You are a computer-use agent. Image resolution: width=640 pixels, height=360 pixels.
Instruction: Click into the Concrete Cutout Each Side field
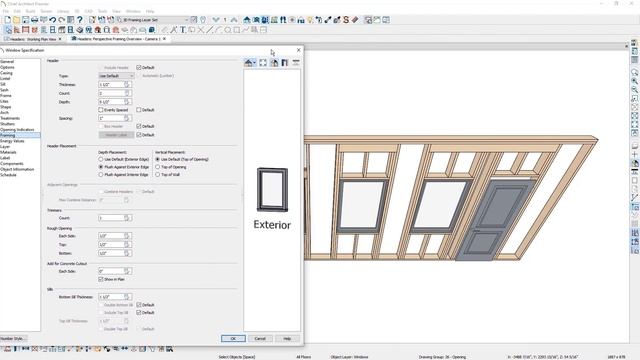[x=111, y=271]
